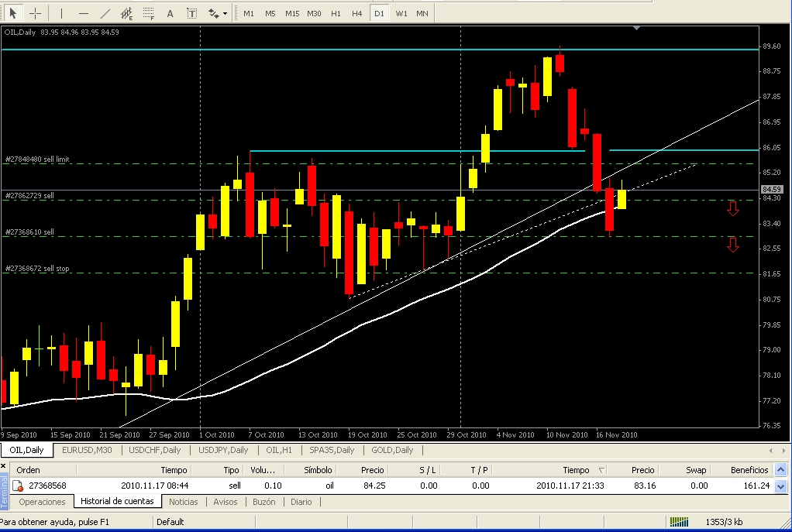792x532 pixels.
Task: Close the Terminal panel
Action: (3, 465)
